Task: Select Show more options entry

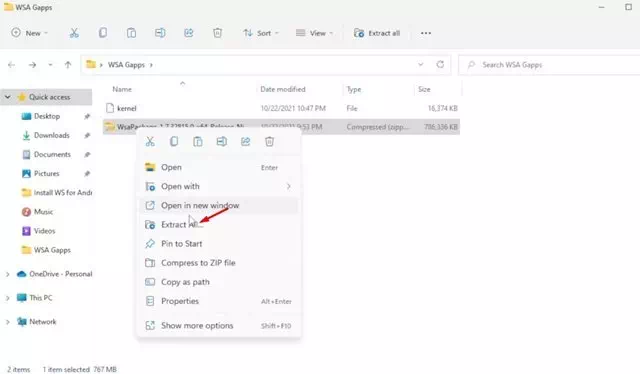Action: tap(219, 326)
